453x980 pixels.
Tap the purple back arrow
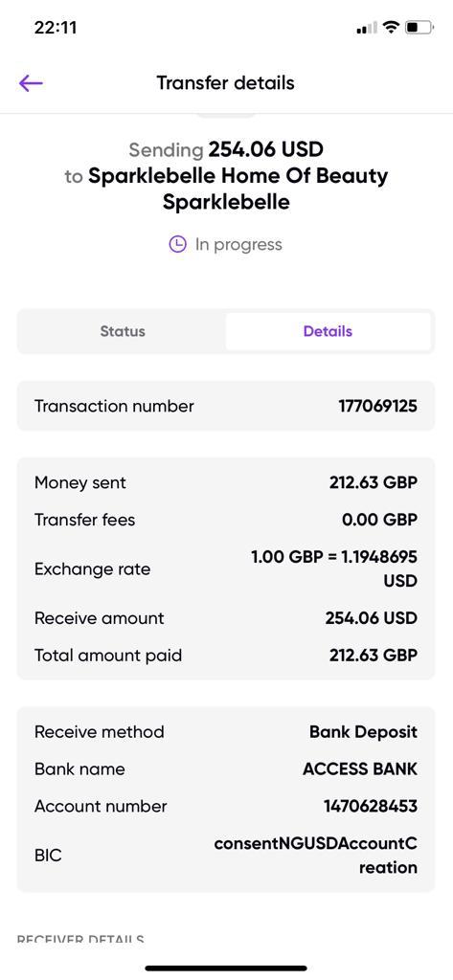[x=31, y=82]
